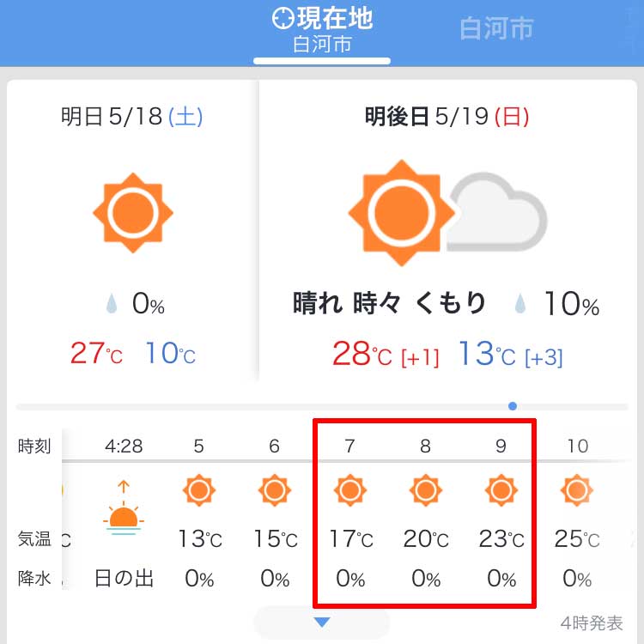Switch to the faded 白河市 tab
Image resolution: width=644 pixels, height=644 pixels.
pos(496,28)
